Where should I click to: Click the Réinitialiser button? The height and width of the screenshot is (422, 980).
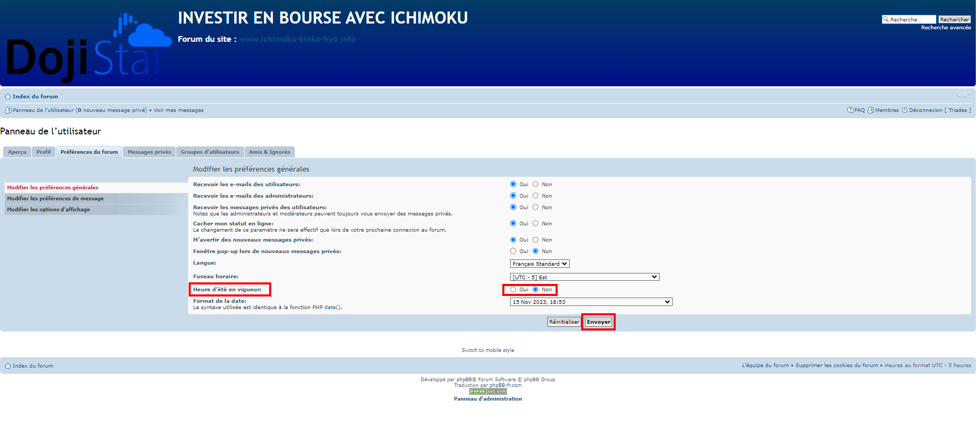(564, 322)
